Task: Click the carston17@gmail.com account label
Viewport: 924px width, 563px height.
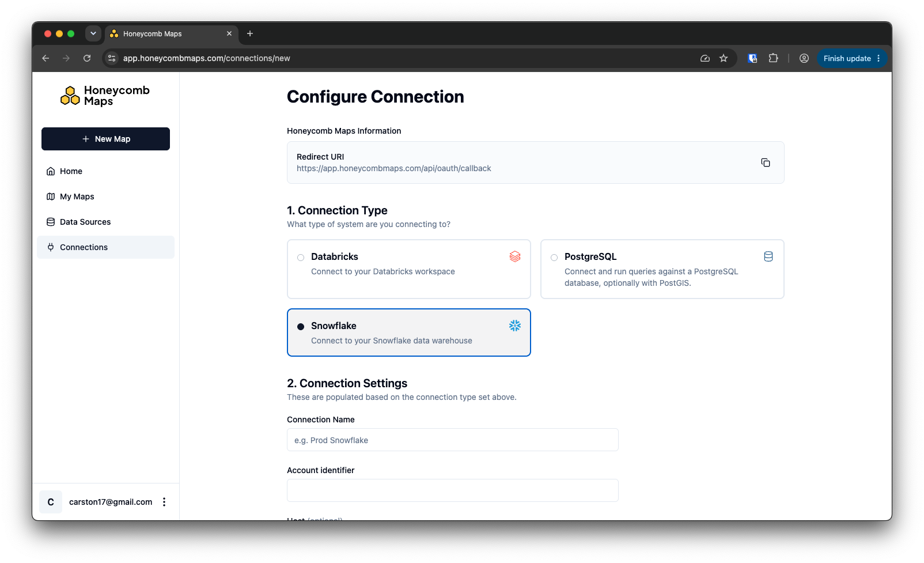Action: [111, 502]
